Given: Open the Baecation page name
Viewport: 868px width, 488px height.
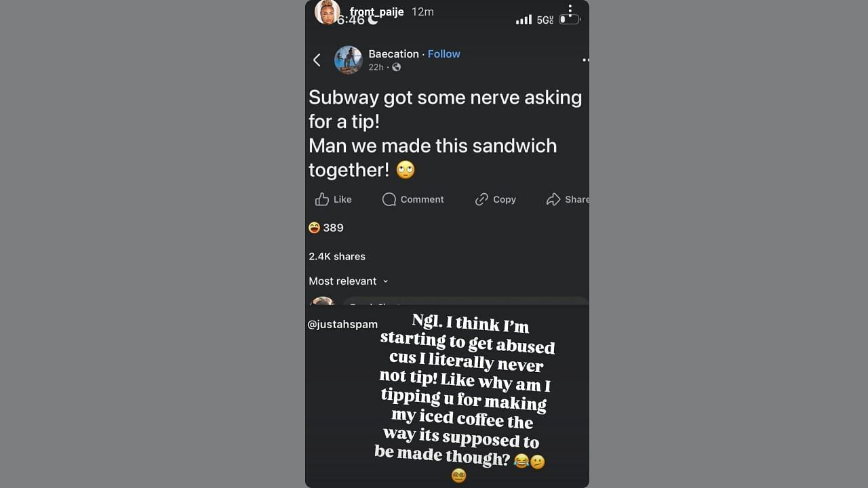Looking at the screenshot, I should (393, 54).
